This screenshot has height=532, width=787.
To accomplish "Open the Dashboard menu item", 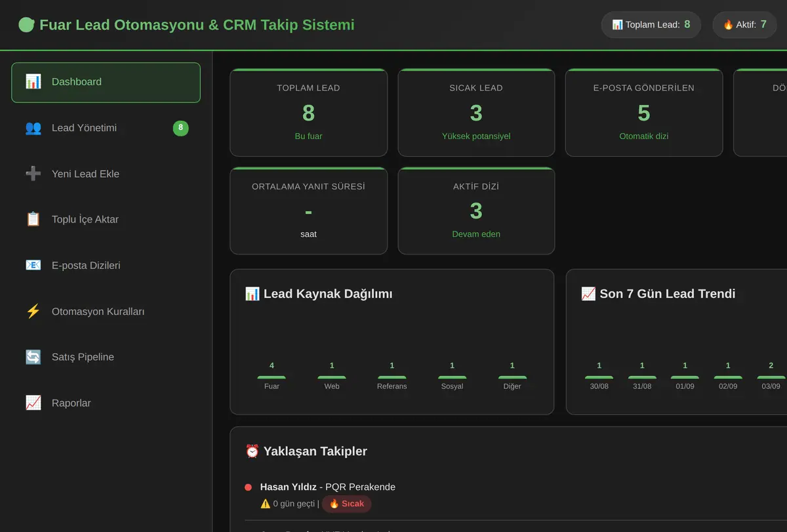I will click(106, 83).
